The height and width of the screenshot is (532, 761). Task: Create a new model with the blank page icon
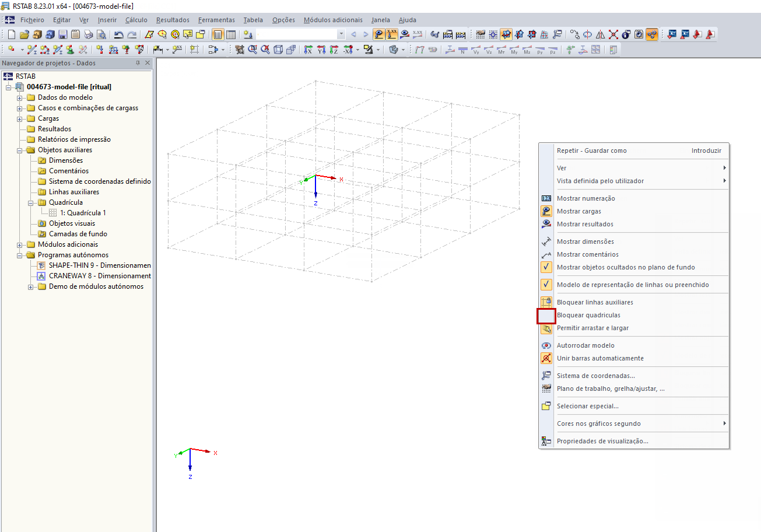pos(12,34)
